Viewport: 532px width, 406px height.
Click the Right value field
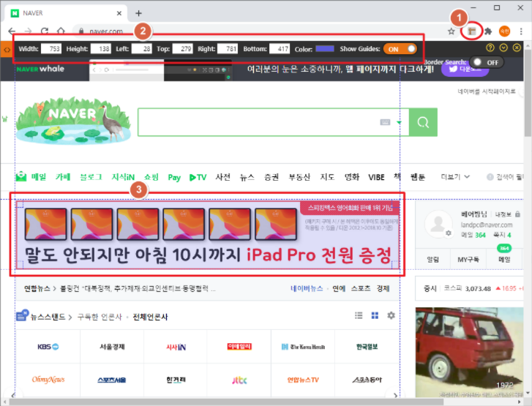pyautogui.click(x=228, y=49)
